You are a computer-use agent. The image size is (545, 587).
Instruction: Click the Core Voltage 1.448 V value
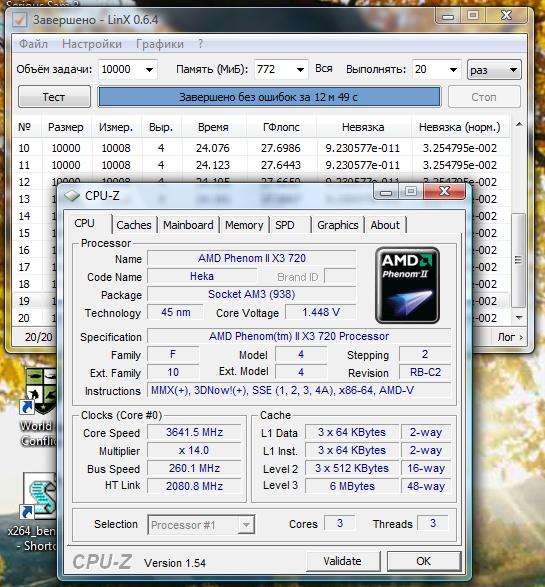321,312
